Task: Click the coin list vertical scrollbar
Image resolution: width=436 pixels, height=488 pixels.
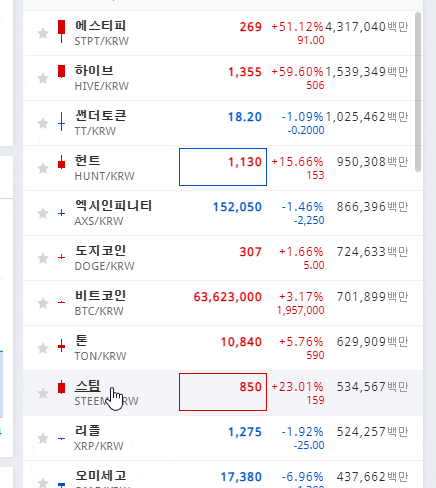Action: point(418,92)
